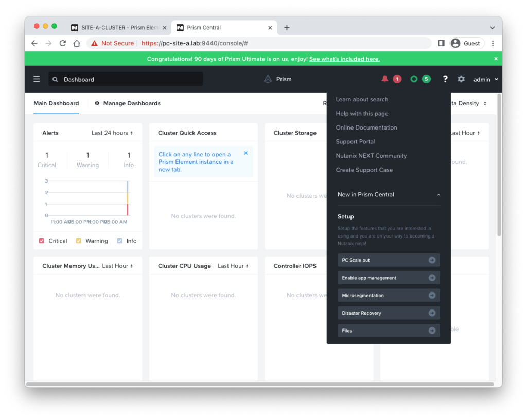Uncheck the Critical alerts checkbox
The width and height of the screenshot is (527, 420).
42,241
